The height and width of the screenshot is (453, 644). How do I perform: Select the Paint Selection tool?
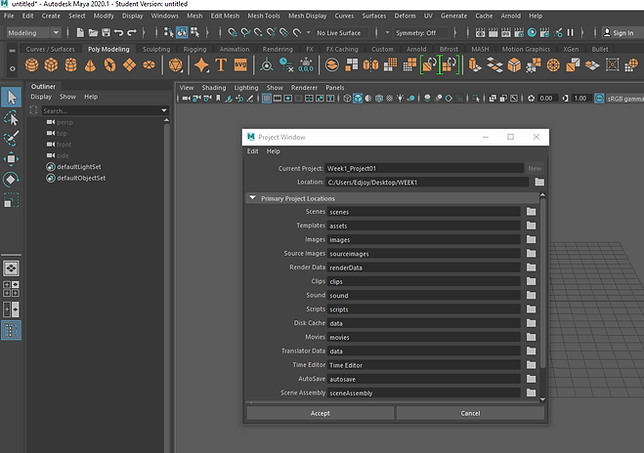(11, 138)
